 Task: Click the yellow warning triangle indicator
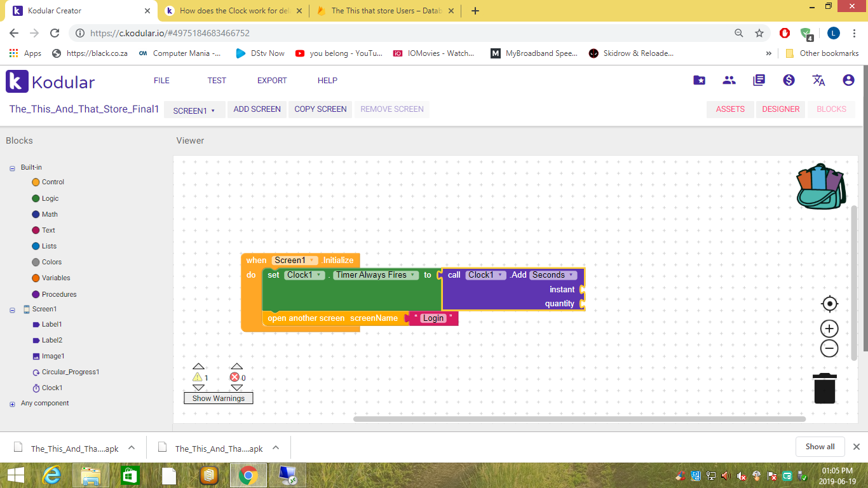(x=198, y=377)
